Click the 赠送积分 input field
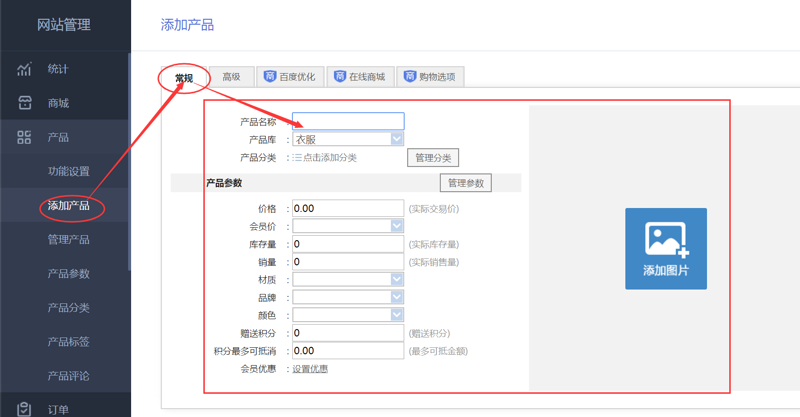Screen dimensions: 800x417 (x=348, y=333)
